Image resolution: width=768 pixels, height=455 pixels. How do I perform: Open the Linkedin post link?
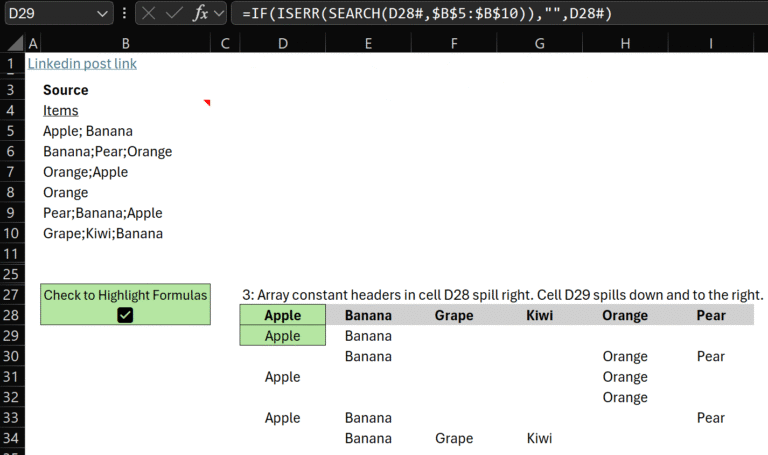click(82, 64)
